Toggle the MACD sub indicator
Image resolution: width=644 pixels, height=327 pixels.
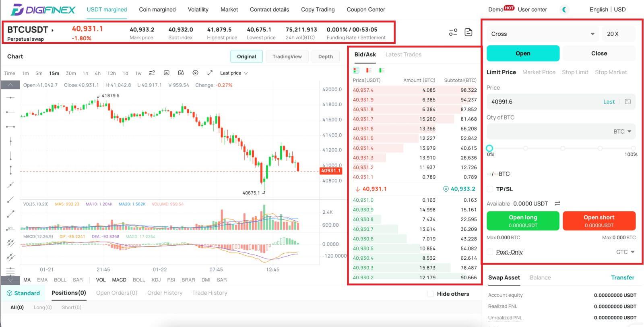[119, 279]
